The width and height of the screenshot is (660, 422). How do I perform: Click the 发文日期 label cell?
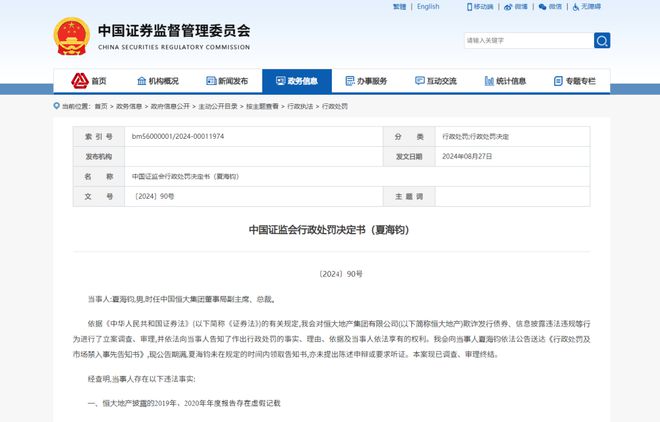(x=409, y=156)
